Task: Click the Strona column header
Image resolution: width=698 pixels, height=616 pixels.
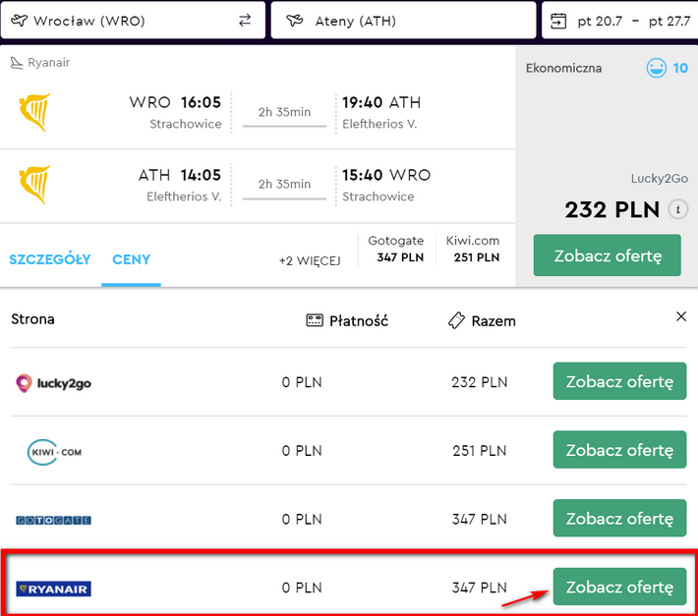Action: pyautogui.click(x=33, y=319)
